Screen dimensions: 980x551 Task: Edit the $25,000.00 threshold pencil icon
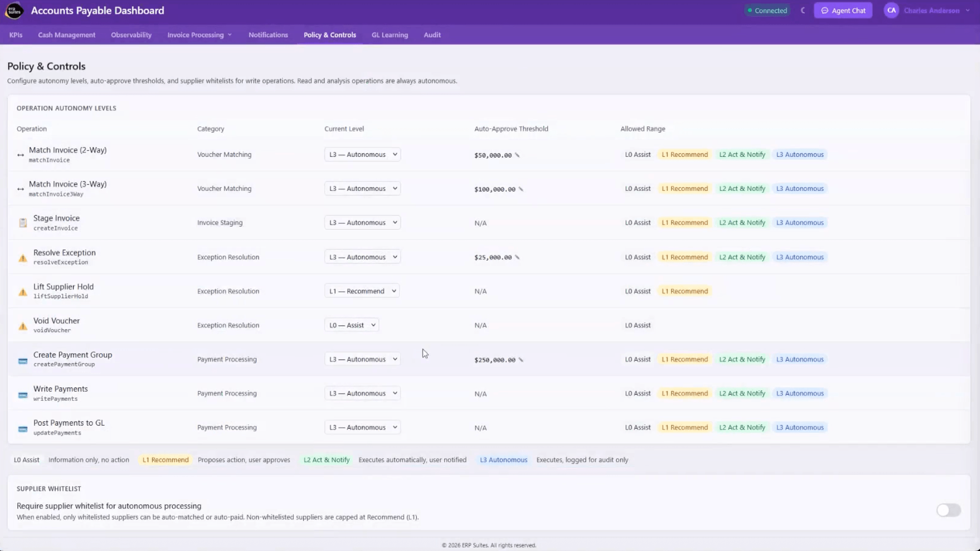tap(517, 257)
